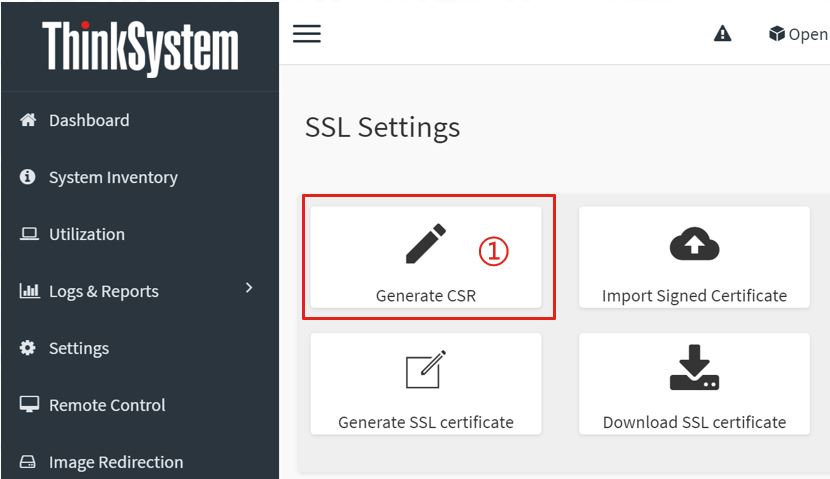Image resolution: width=830 pixels, height=479 pixels.
Task: Expand Logs & Reports submenu chevron
Action: 249,287
